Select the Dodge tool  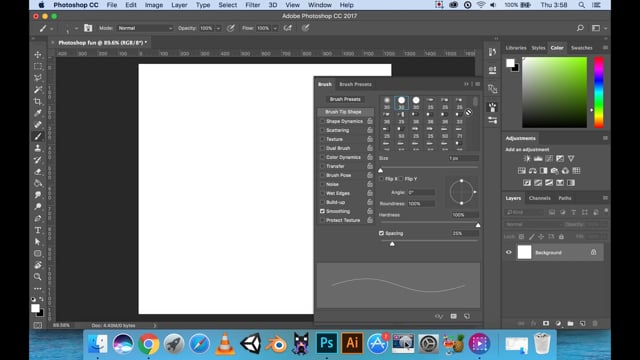point(38,207)
